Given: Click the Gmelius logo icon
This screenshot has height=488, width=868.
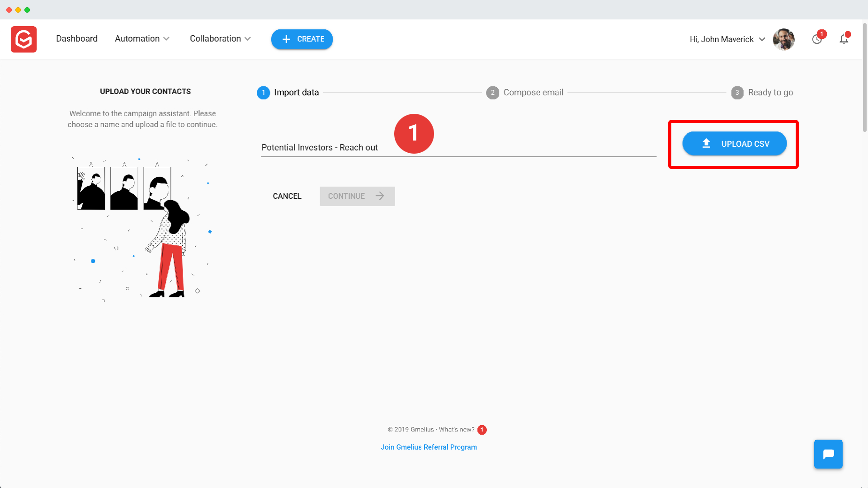Looking at the screenshot, I should 24,39.
